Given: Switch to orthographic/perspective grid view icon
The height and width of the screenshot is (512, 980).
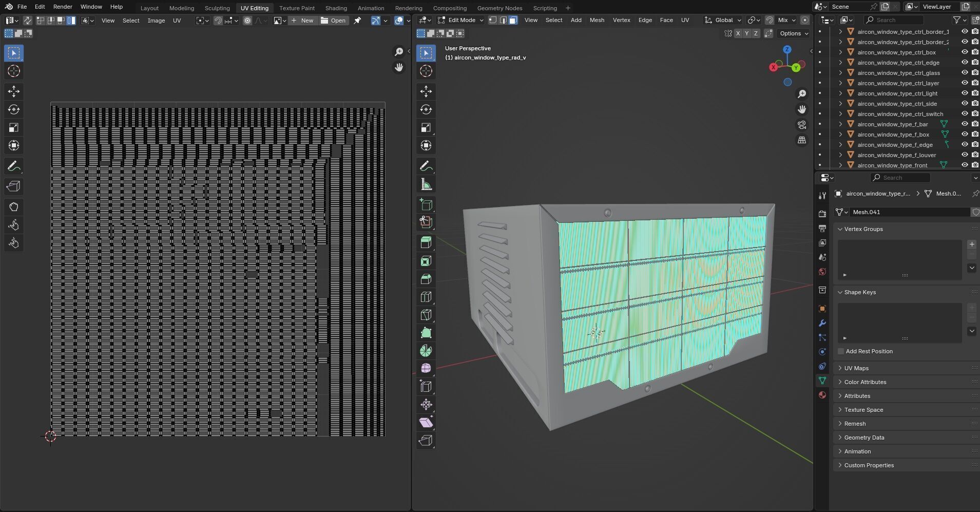Looking at the screenshot, I should [x=802, y=140].
